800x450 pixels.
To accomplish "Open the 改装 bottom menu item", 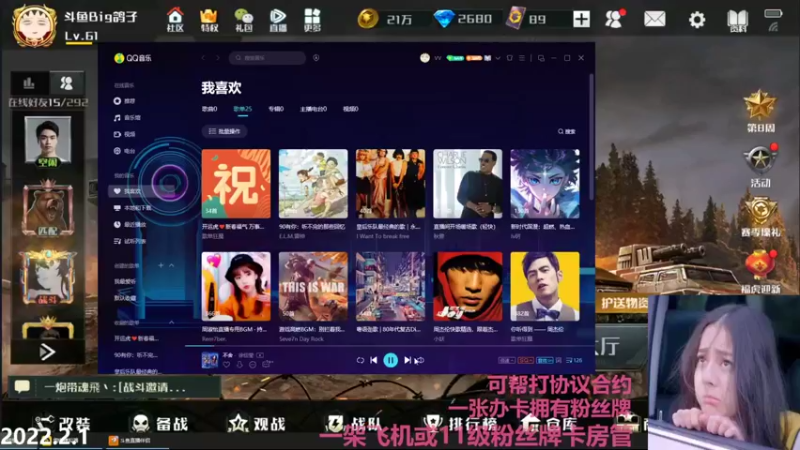I will point(63,423).
